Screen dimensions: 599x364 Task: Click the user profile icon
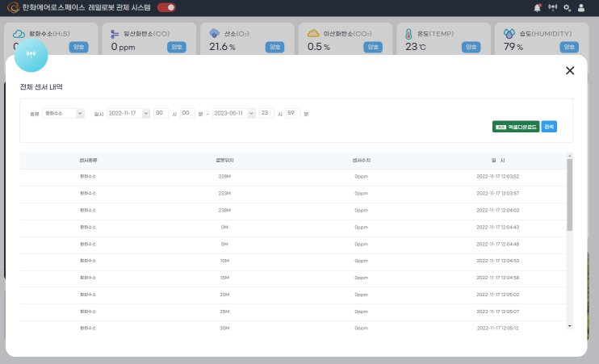(581, 8)
